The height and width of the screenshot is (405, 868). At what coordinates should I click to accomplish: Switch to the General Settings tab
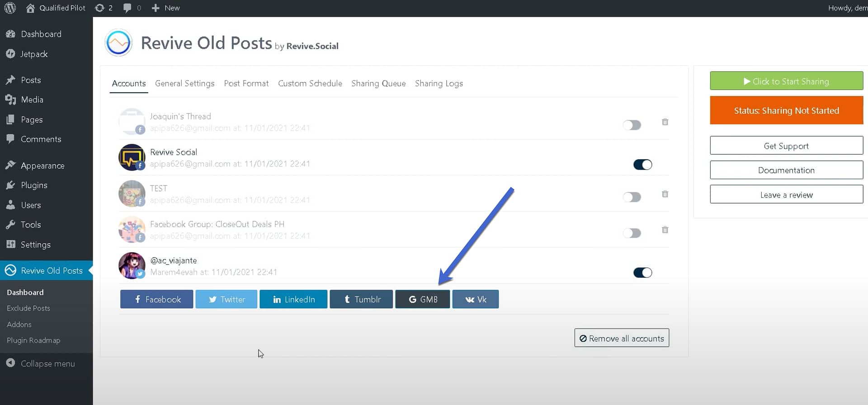click(185, 83)
